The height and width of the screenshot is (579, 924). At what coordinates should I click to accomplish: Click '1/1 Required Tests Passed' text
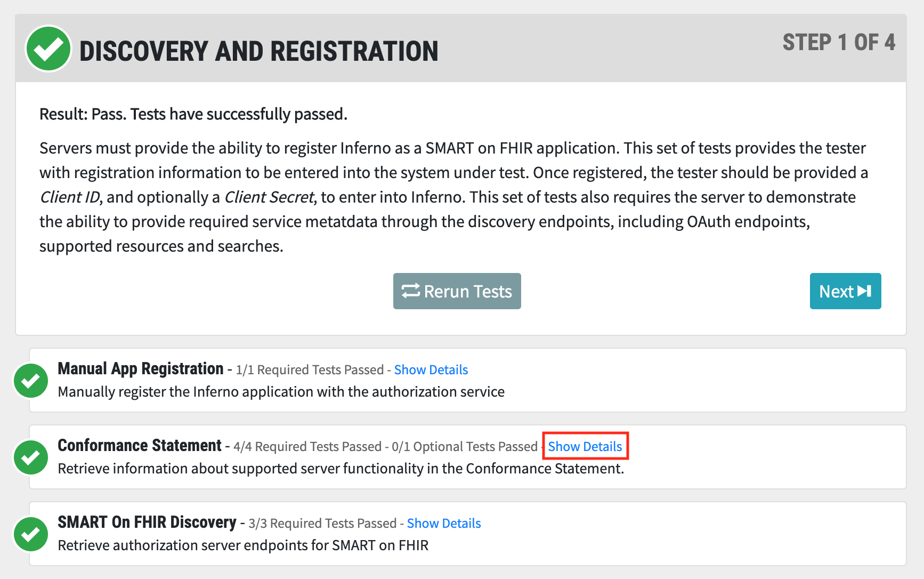(310, 370)
